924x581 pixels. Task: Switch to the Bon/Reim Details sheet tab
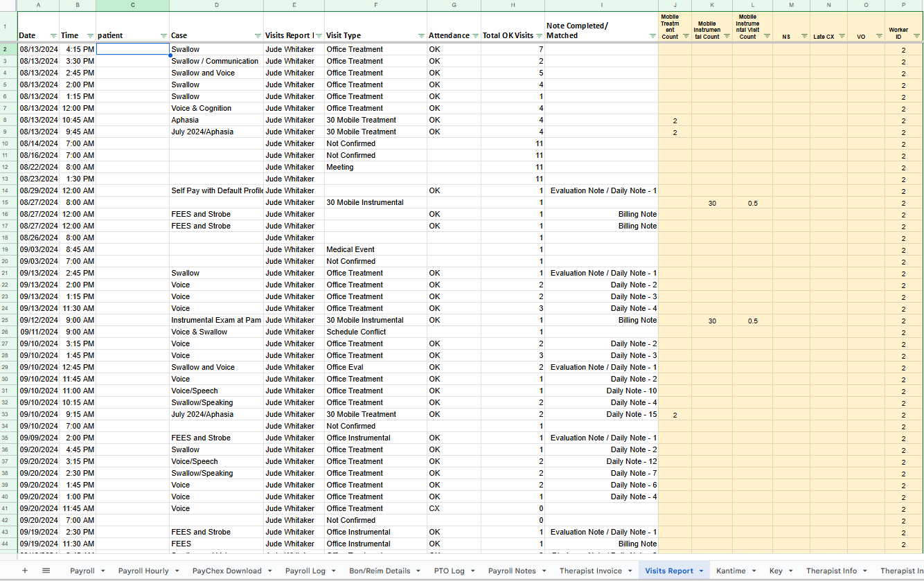point(380,571)
